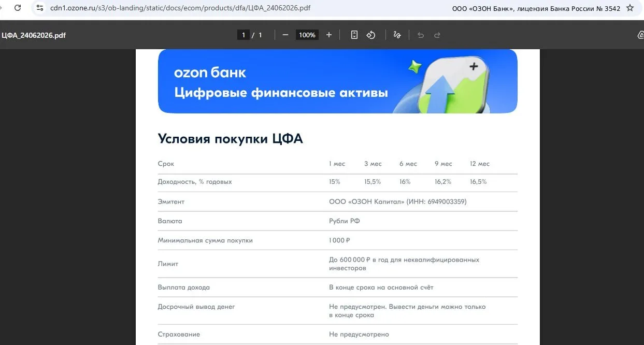Click the Не предусмотрено insurance value
644x345 pixels.
(x=359, y=334)
